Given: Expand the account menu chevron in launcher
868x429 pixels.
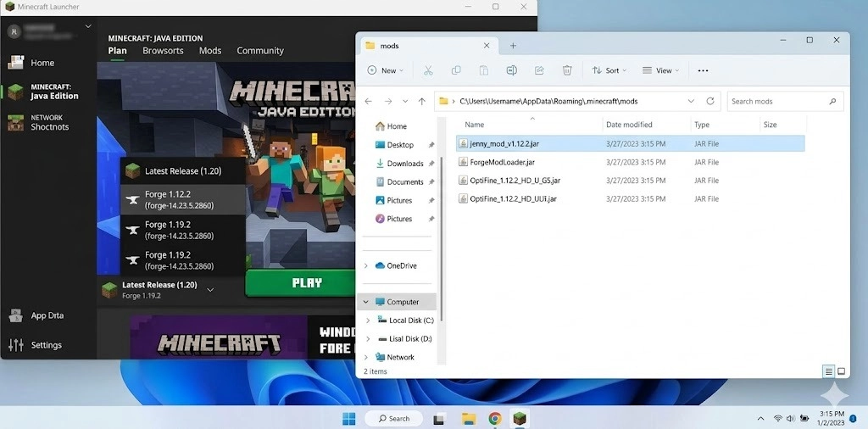Looking at the screenshot, I should click(88, 26).
